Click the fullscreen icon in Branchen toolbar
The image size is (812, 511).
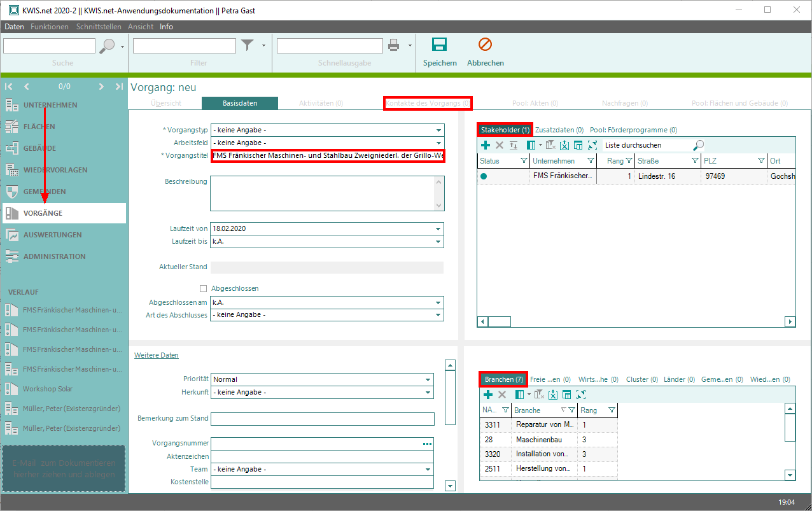[x=580, y=395]
